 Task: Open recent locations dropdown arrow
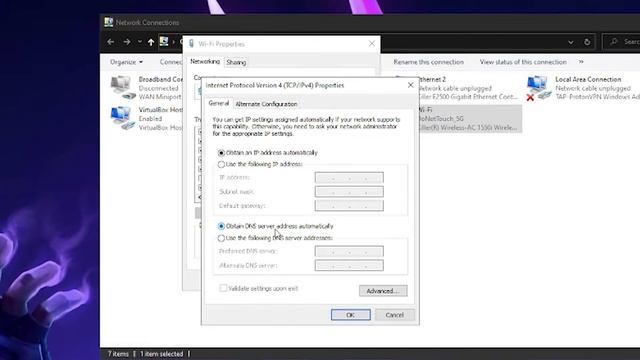(140, 42)
